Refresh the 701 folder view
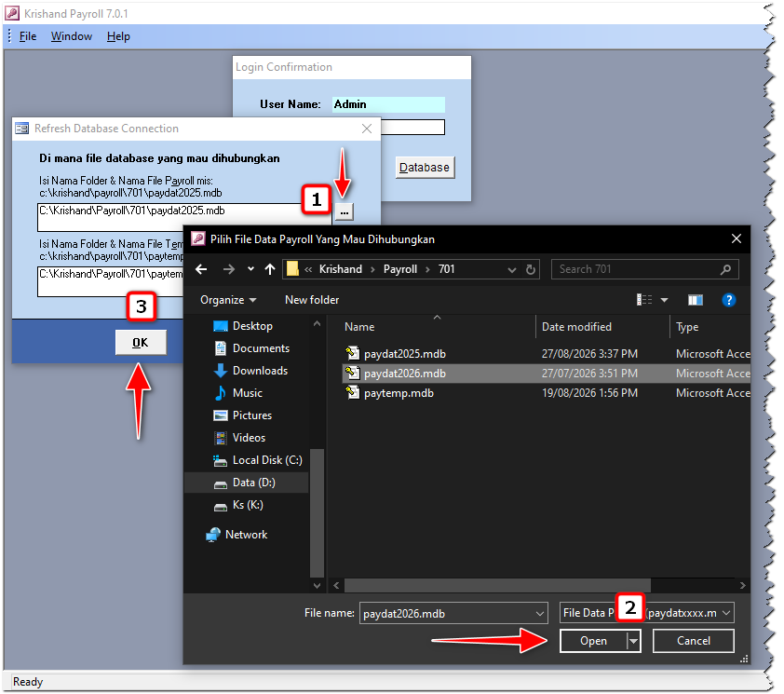This screenshot has height=694, width=784. 531,270
